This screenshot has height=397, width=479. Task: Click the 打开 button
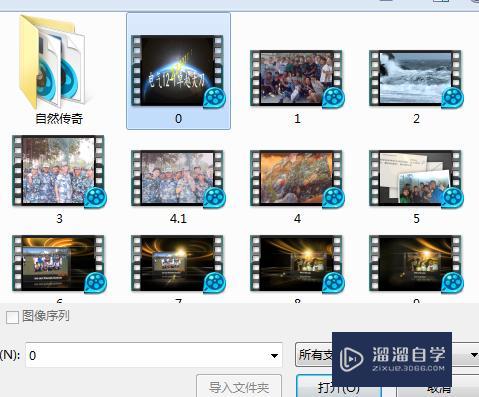coord(339,387)
